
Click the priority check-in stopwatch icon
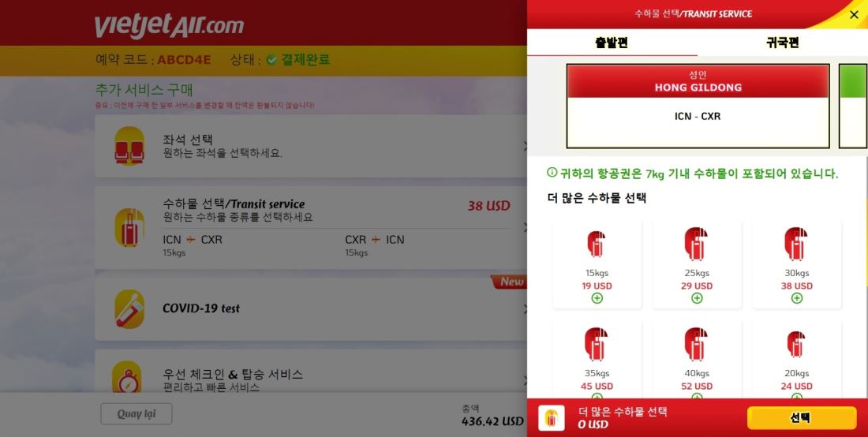[127, 377]
